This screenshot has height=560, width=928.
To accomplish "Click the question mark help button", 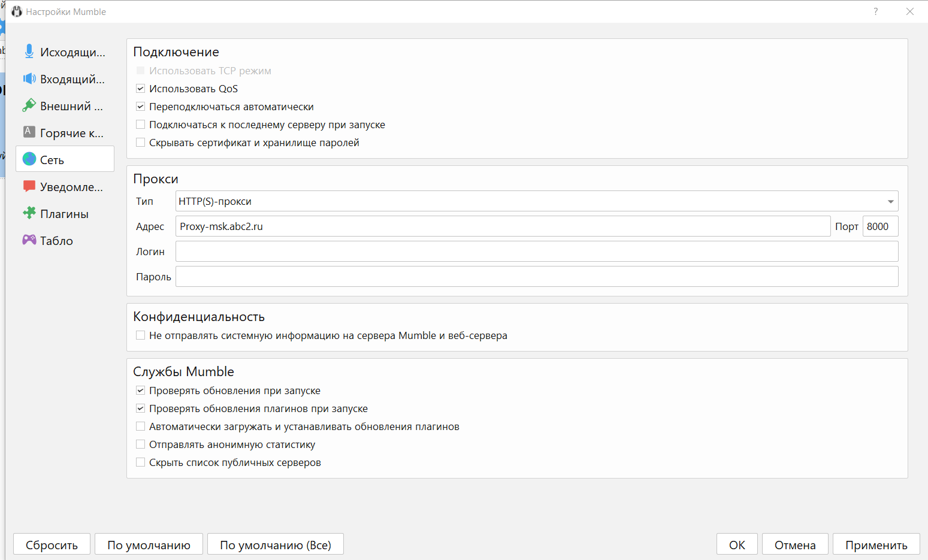I will pos(876,11).
